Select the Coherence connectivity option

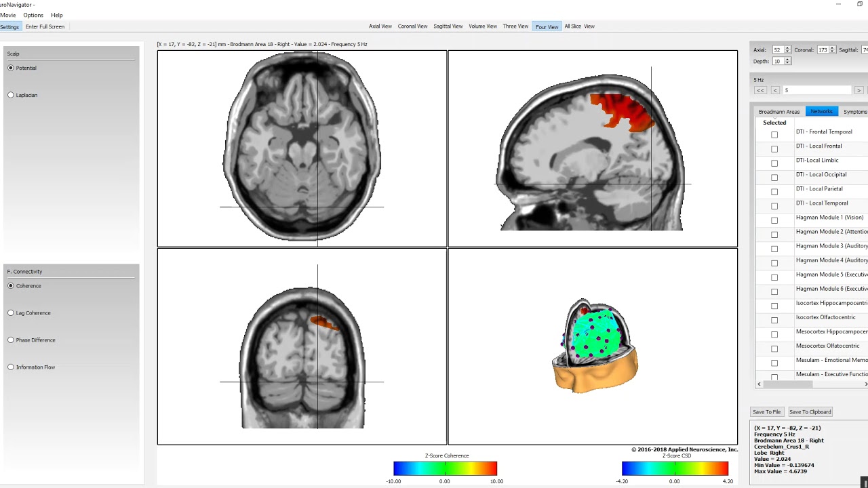11,286
